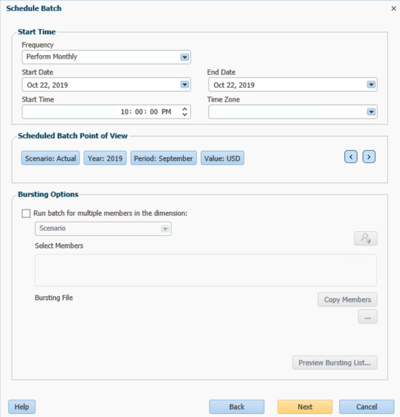
Task: Decrease Start Time using spinner down arrow
Action: [185, 114]
